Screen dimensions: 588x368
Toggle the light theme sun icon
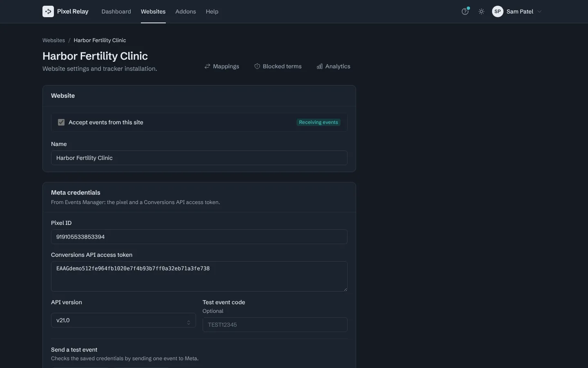pyautogui.click(x=481, y=11)
